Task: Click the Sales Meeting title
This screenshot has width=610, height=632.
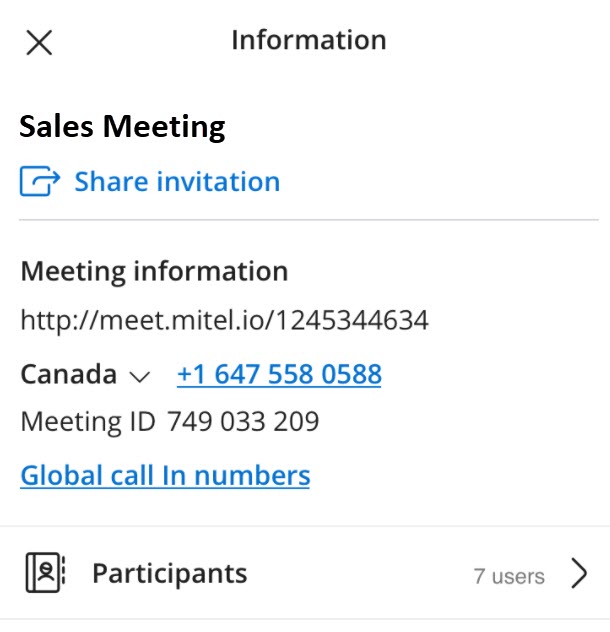Action: tap(123, 127)
